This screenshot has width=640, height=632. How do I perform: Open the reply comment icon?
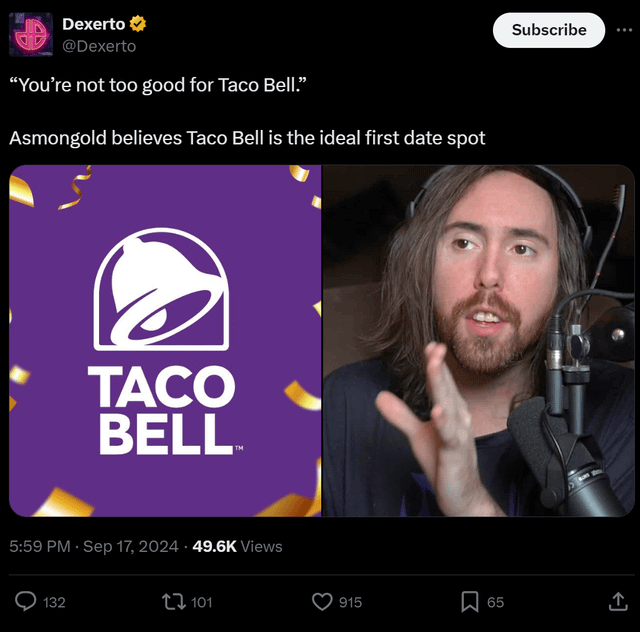(25, 602)
